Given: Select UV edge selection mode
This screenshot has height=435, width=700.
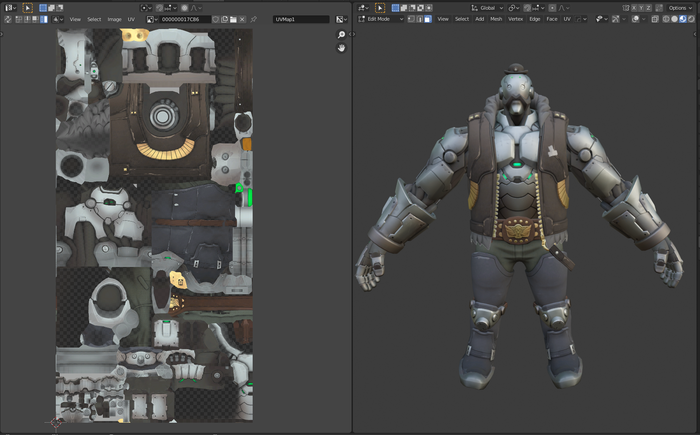Looking at the screenshot, I should [x=27, y=19].
